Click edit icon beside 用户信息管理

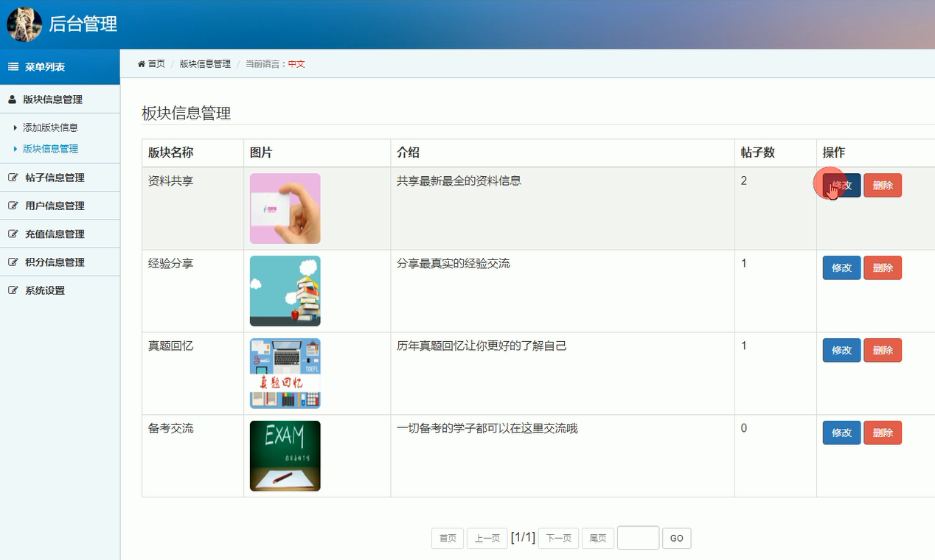[13, 206]
